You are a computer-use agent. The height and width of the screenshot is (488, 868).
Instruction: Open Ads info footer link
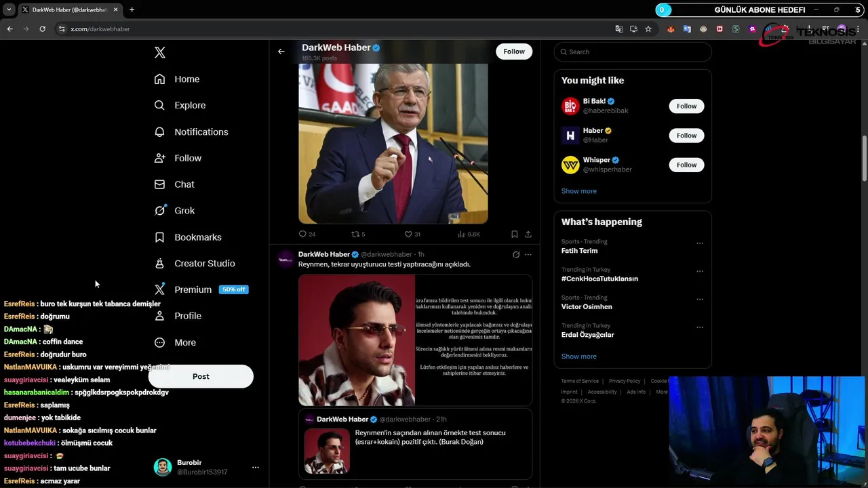point(636,392)
